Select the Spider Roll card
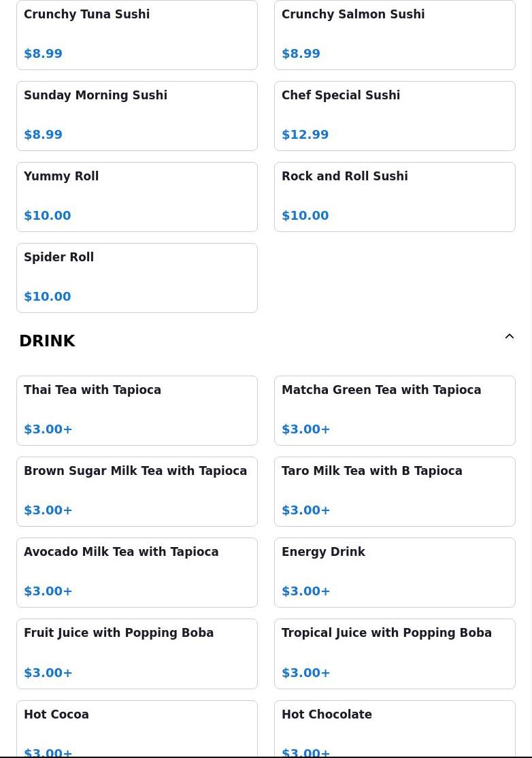The image size is (532, 758). (137, 278)
